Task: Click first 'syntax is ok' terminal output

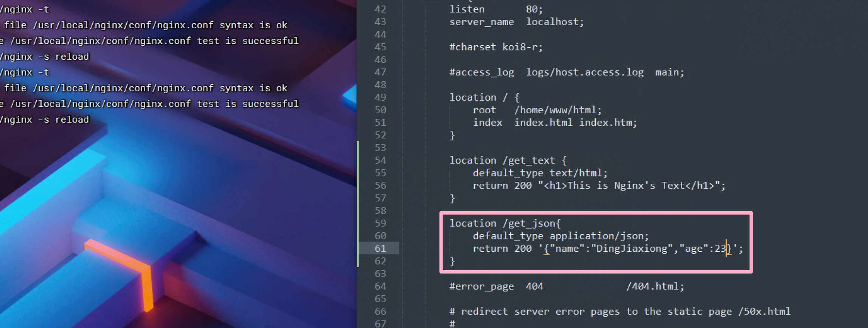Action: 253,25
